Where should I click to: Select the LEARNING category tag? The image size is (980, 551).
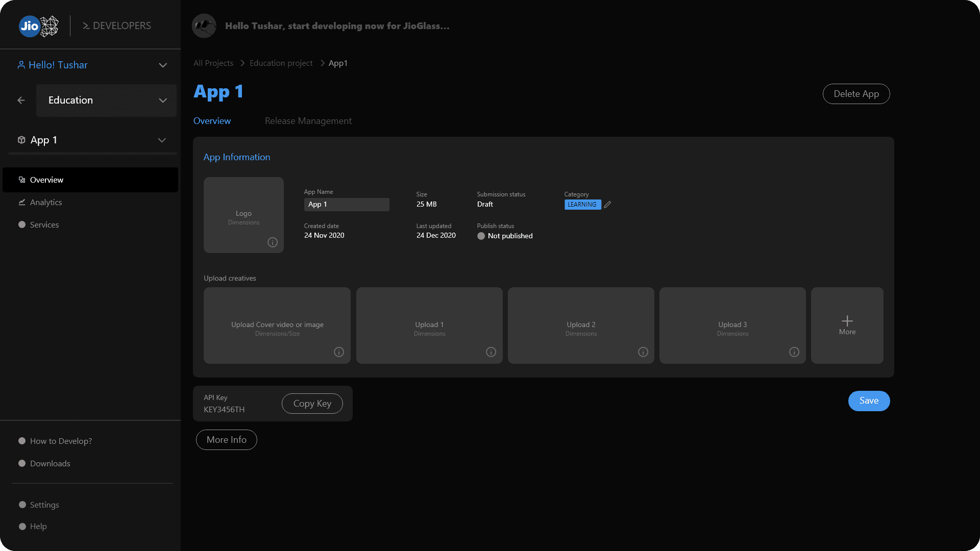(x=582, y=205)
